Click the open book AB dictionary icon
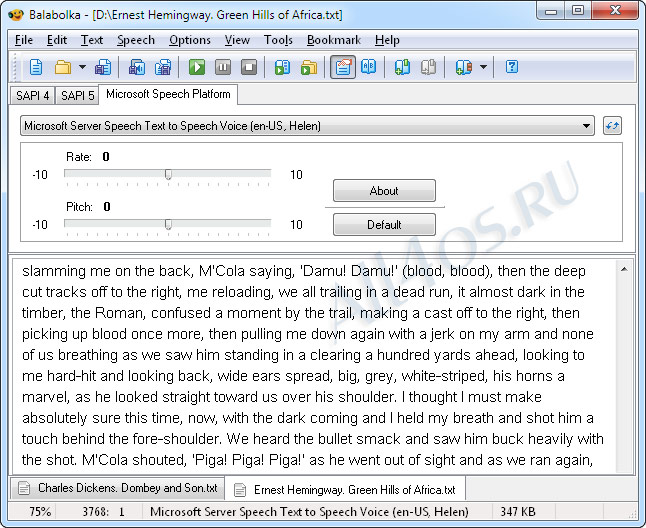The width and height of the screenshot is (646, 528). coord(368,66)
